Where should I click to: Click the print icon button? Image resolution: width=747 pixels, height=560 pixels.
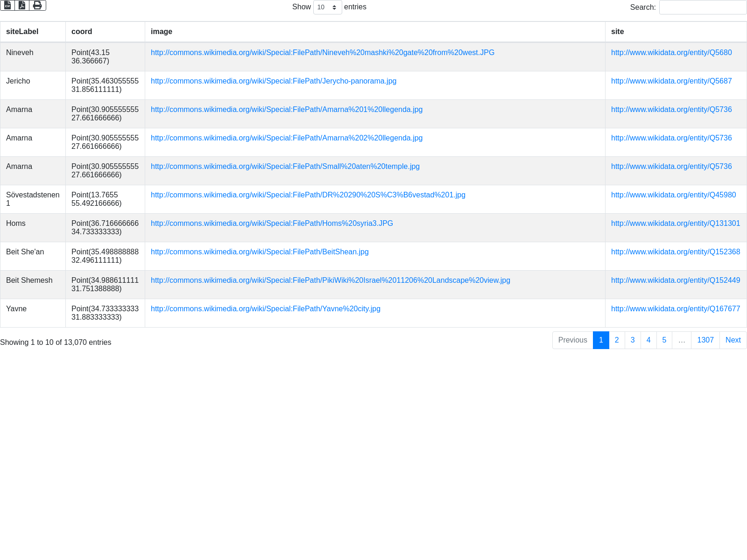click(37, 5)
